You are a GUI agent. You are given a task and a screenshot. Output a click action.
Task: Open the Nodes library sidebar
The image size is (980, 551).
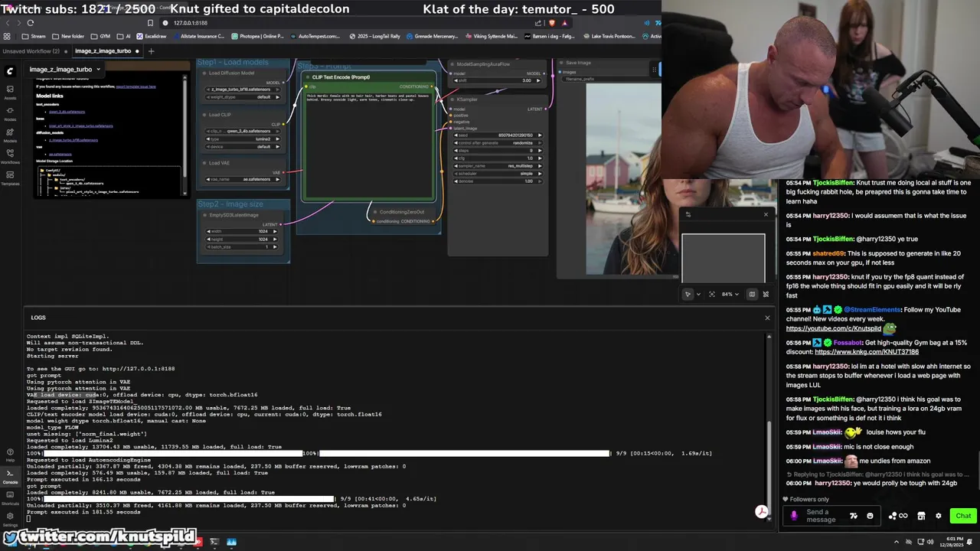10,113
